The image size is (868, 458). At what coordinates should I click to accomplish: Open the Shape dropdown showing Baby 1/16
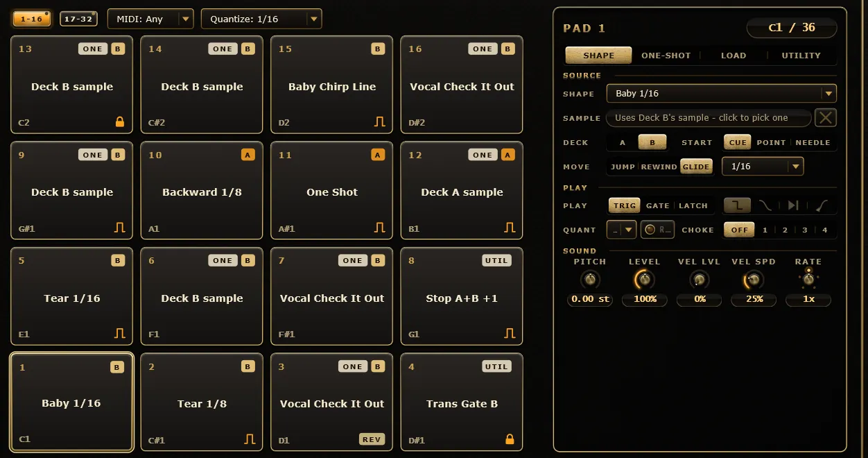(x=721, y=93)
